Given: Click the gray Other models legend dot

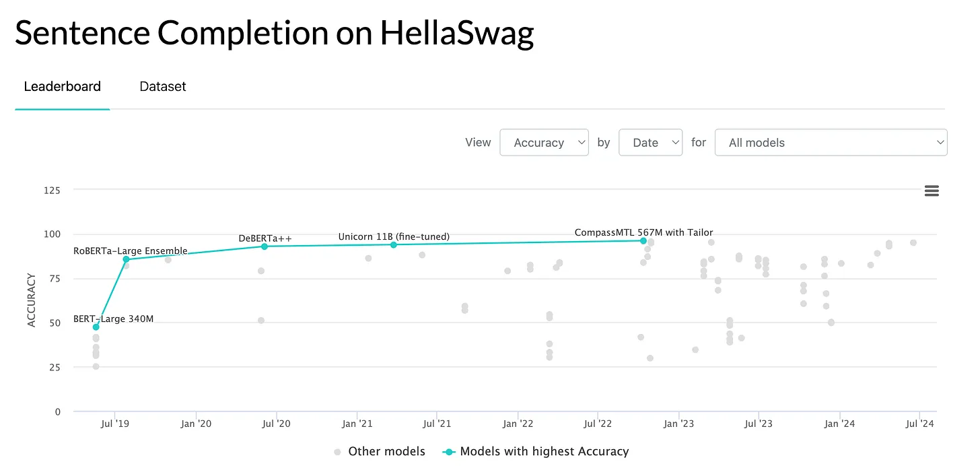Looking at the screenshot, I should 337,452.
